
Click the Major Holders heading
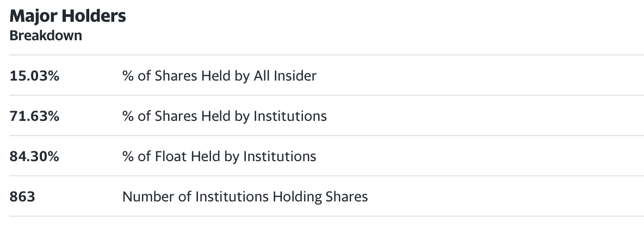pos(68,16)
